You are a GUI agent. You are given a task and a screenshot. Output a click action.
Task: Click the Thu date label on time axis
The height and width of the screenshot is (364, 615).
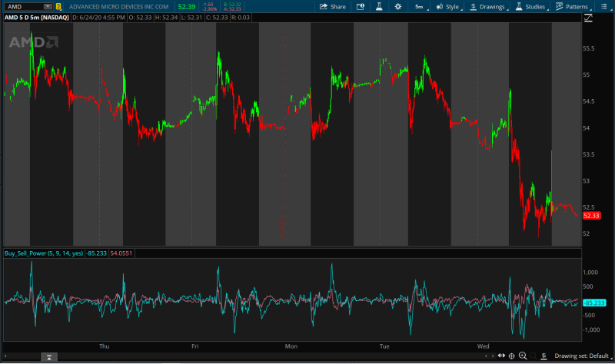[105, 346]
